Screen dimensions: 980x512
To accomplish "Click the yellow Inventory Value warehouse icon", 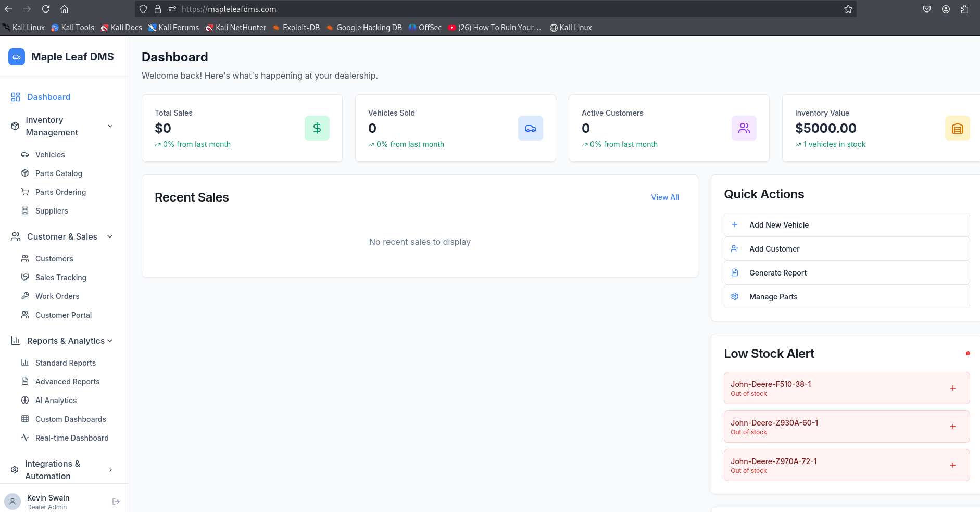I will [957, 128].
